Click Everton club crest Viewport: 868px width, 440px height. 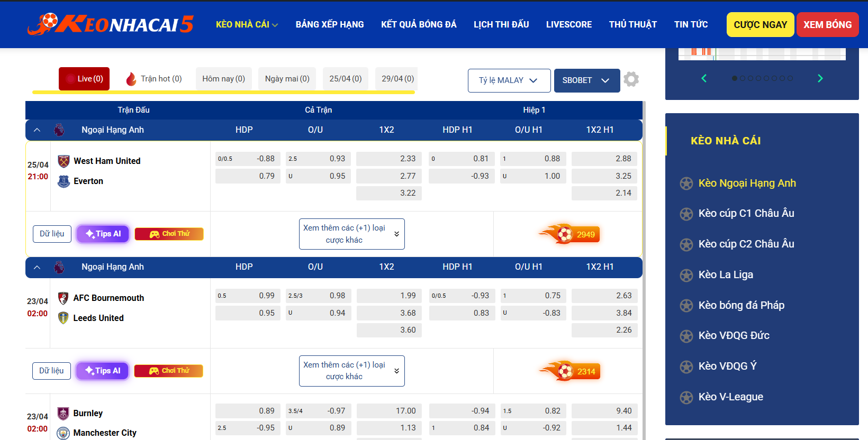(64, 181)
